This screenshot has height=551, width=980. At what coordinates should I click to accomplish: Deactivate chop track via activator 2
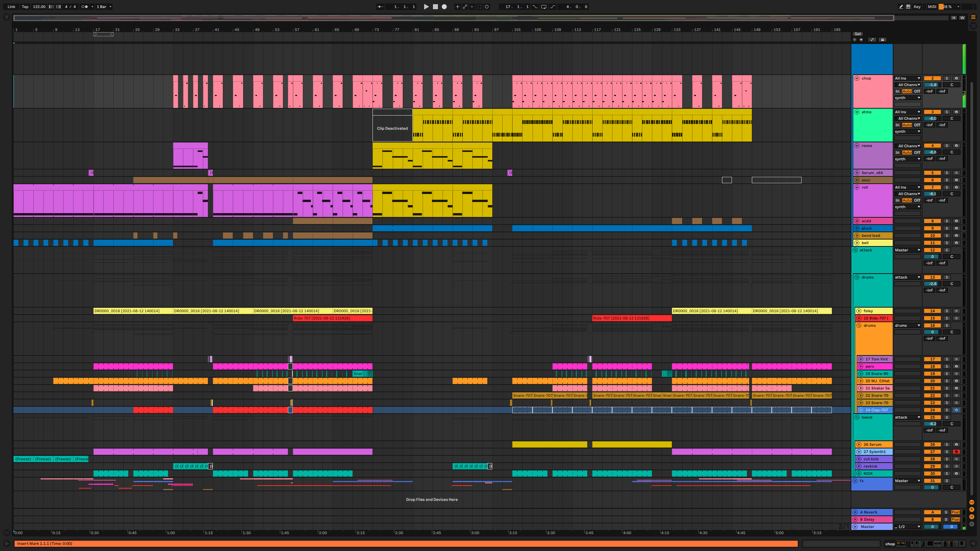point(932,78)
